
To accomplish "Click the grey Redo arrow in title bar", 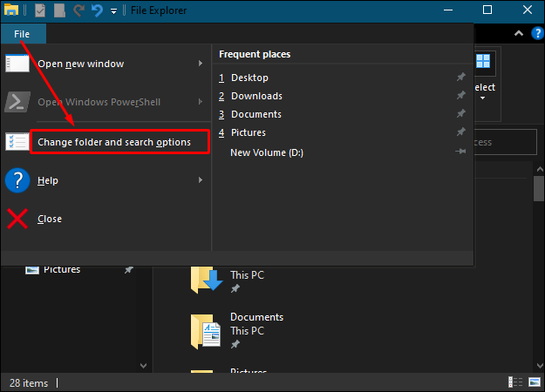I will coord(78,10).
